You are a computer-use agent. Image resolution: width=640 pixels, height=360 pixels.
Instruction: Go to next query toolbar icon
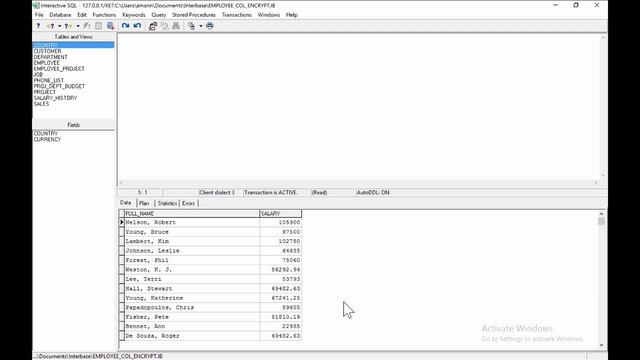pos(68,26)
